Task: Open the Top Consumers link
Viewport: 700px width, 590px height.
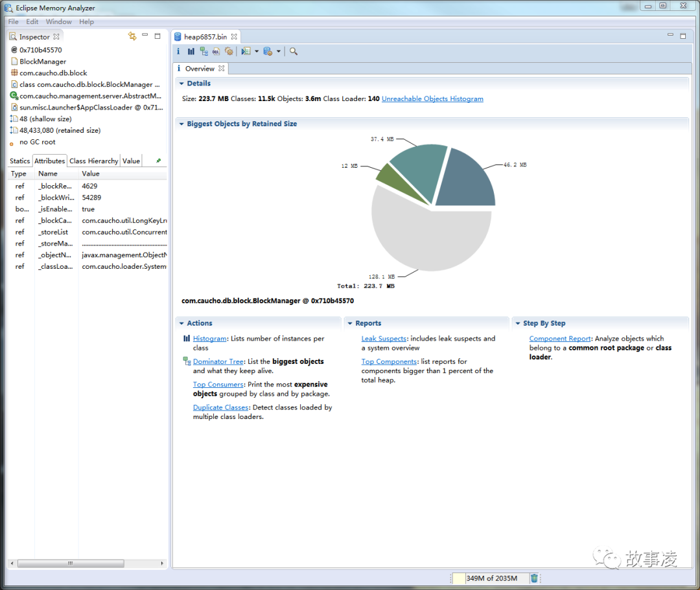Action: [x=218, y=384]
